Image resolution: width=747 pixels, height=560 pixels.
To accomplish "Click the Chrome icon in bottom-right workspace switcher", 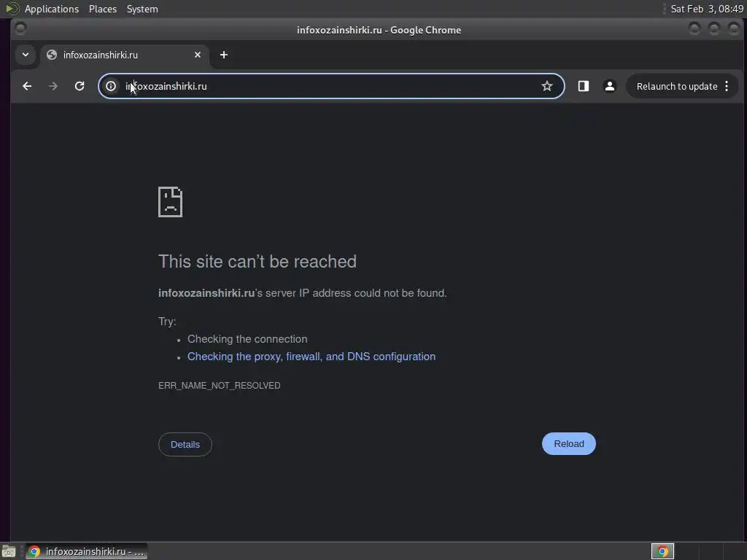I will click(x=662, y=551).
